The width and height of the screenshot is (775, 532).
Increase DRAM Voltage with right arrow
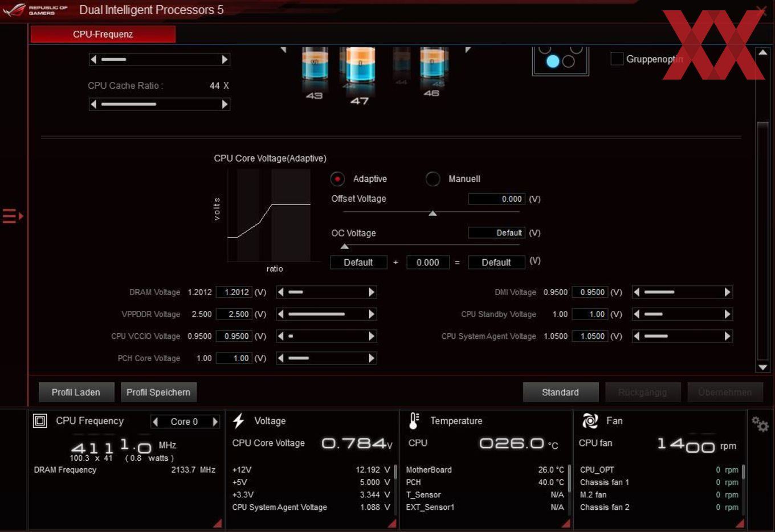pyautogui.click(x=372, y=292)
